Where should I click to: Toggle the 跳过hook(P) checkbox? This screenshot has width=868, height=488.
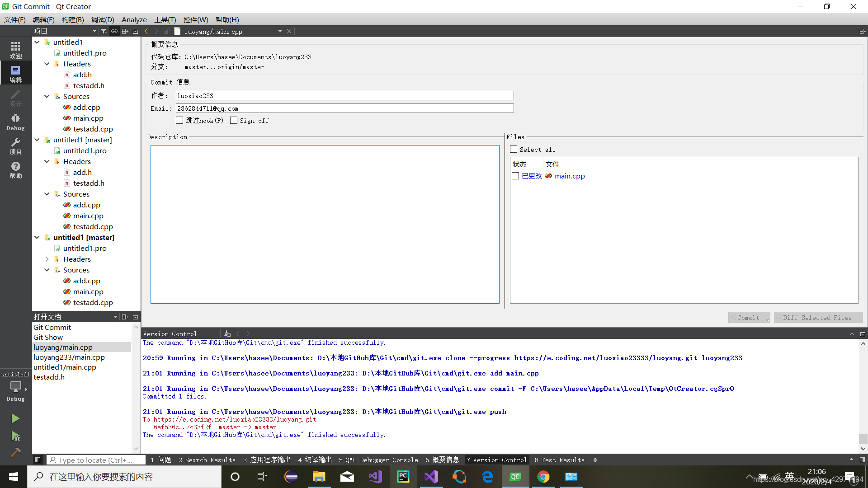point(179,120)
